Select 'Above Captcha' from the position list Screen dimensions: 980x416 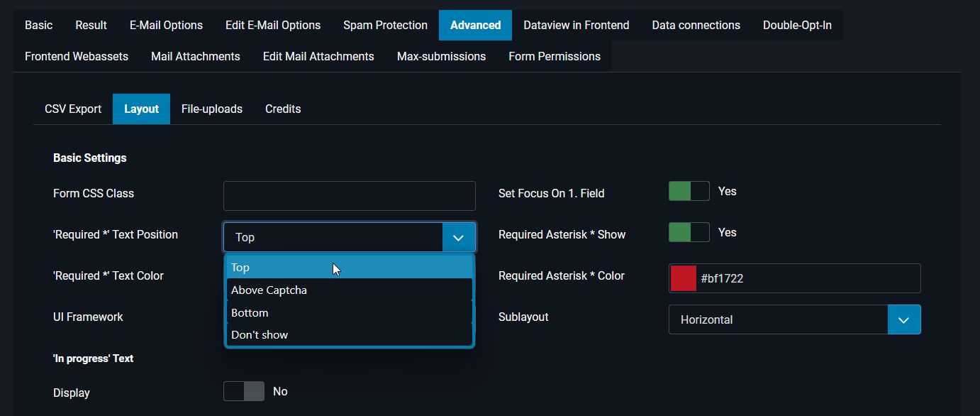(x=269, y=290)
